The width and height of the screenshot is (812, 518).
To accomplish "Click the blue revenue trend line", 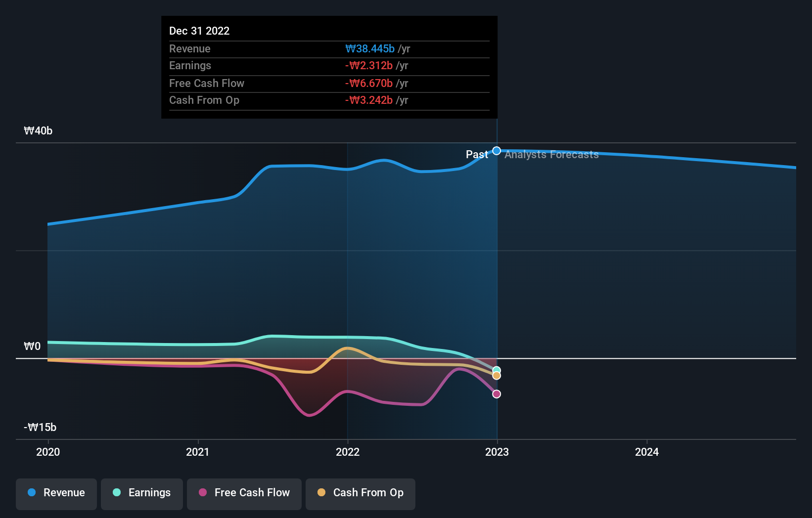I will pos(297,167).
